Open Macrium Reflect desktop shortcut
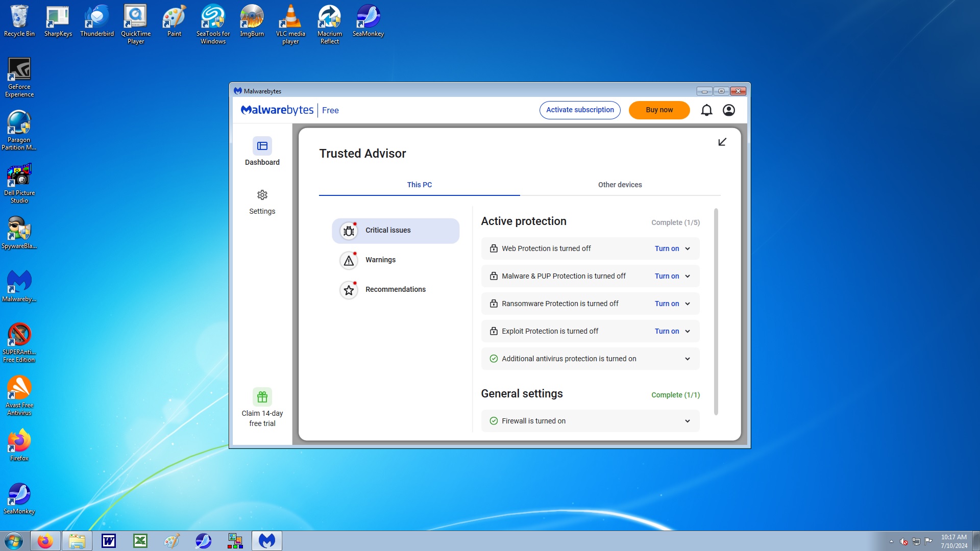The image size is (980, 551). 330,24
